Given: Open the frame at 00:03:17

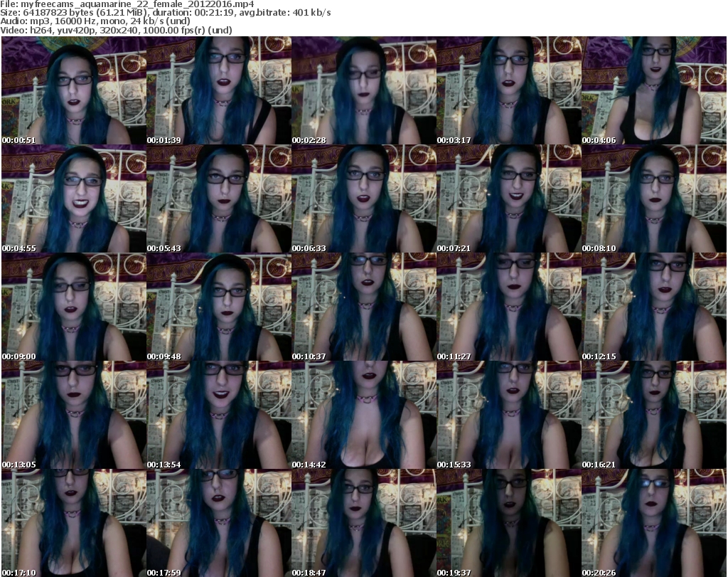Looking at the screenshot, I should [x=508, y=90].
